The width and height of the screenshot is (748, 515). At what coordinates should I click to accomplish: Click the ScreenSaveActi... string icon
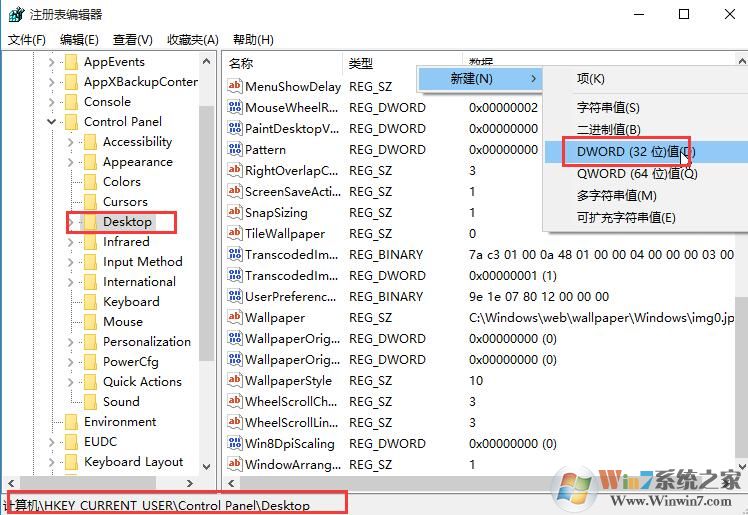pos(234,191)
